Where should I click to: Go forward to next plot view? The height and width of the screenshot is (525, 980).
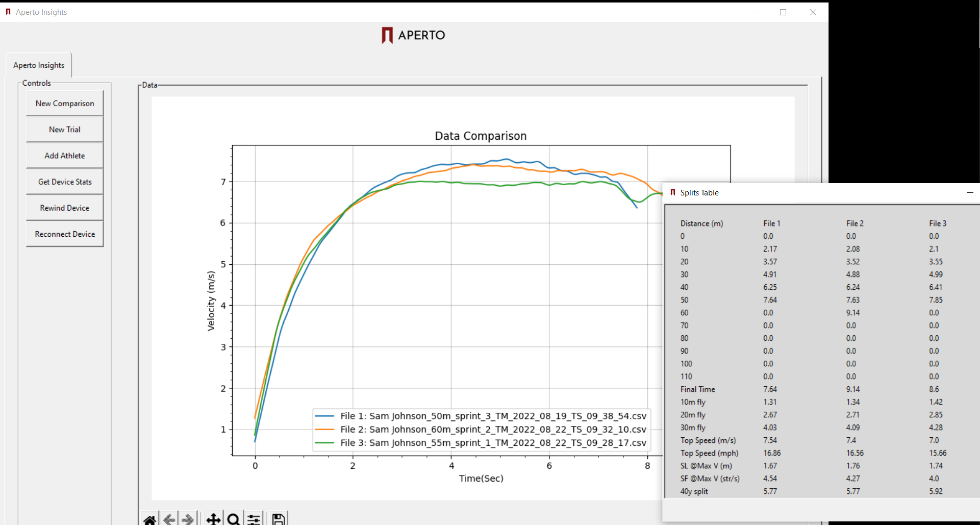point(188,519)
